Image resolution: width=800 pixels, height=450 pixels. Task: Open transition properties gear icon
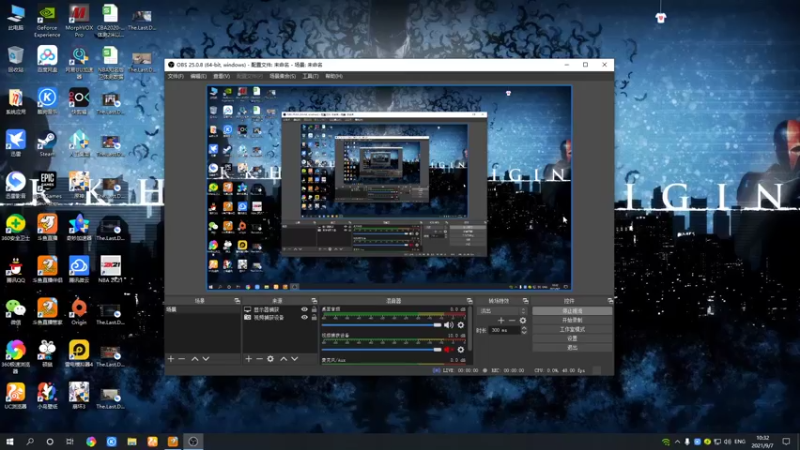tap(522, 320)
